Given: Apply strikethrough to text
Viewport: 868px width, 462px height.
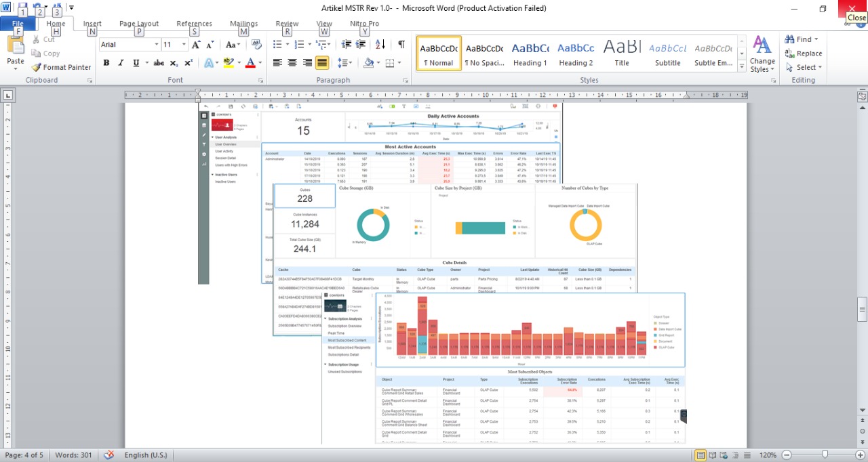Looking at the screenshot, I should click(x=159, y=63).
